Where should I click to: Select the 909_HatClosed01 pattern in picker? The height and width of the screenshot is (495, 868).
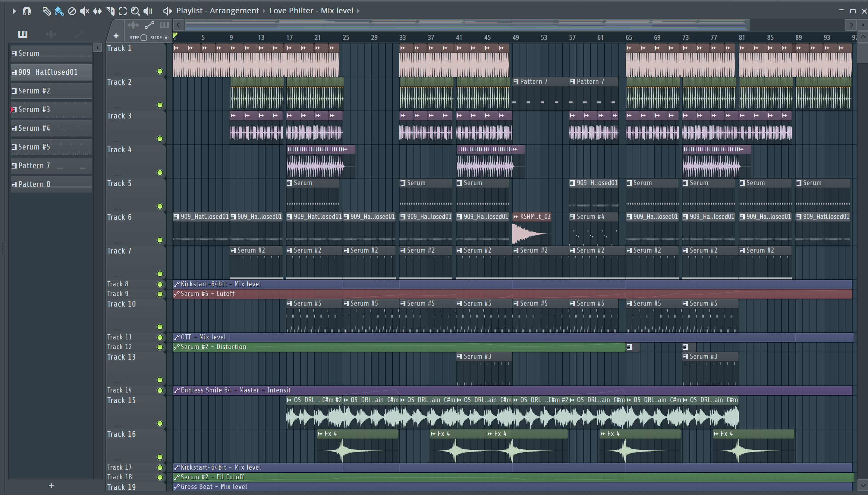[x=51, y=72]
